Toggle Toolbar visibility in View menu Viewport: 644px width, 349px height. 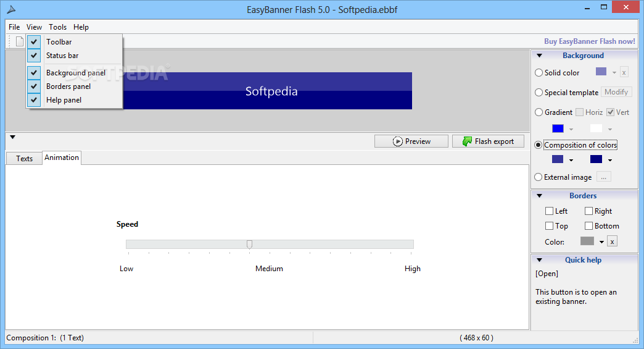coord(74,42)
